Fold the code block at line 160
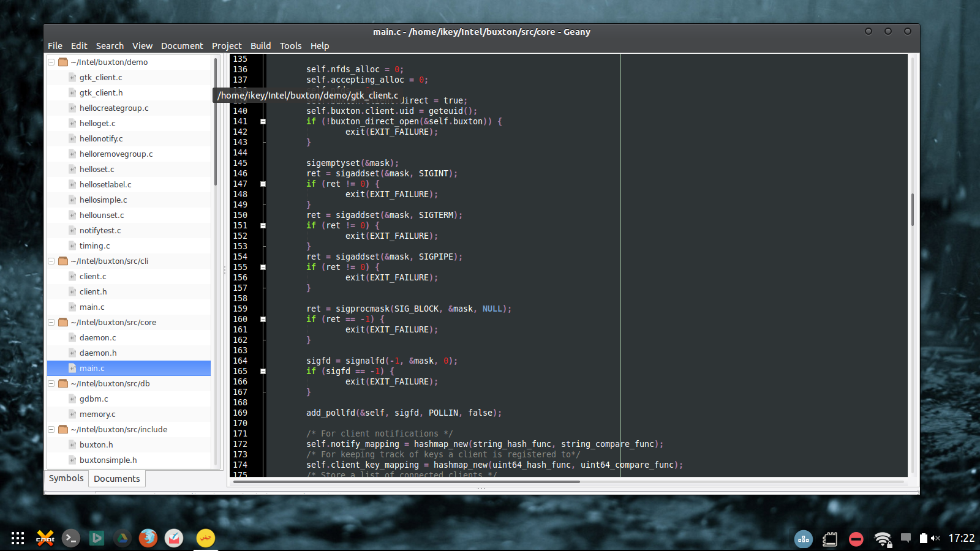Image resolution: width=980 pixels, height=551 pixels. (x=263, y=319)
